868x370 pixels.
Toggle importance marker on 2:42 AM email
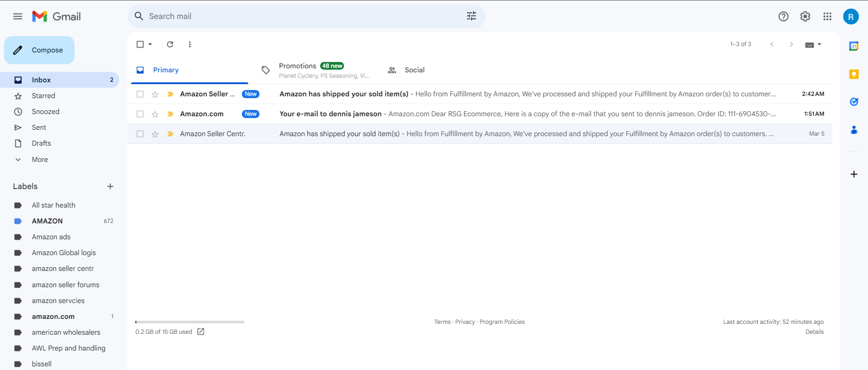170,94
